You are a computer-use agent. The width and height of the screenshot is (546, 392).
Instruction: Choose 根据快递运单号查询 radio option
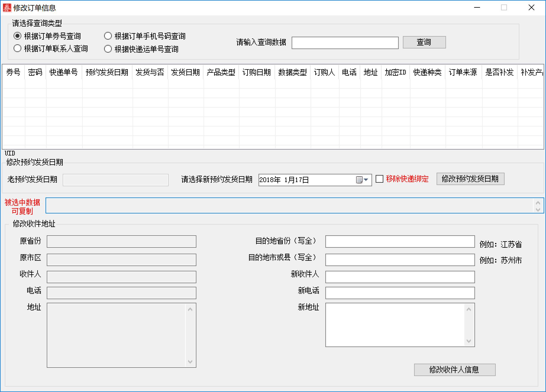click(108, 49)
